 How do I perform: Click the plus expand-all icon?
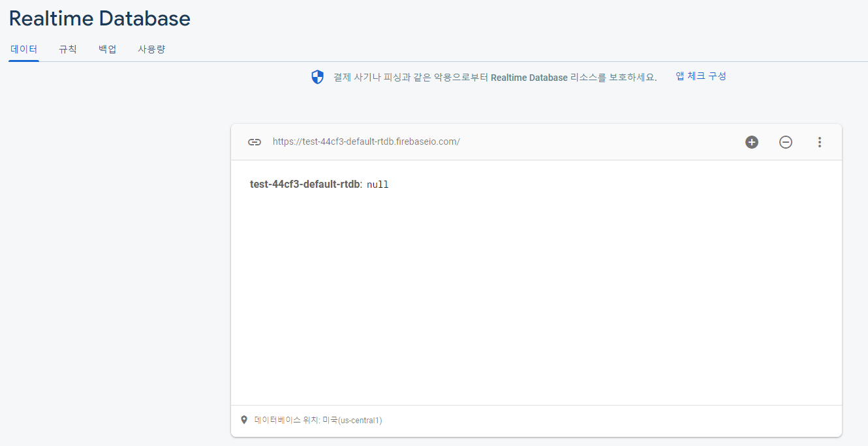click(x=752, y=142)
